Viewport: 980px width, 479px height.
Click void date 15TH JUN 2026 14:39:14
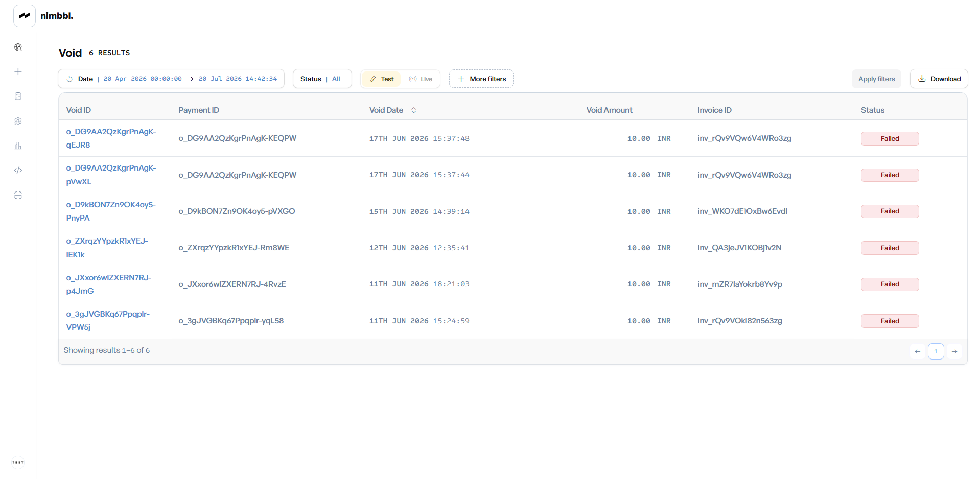tap(419, 212)
